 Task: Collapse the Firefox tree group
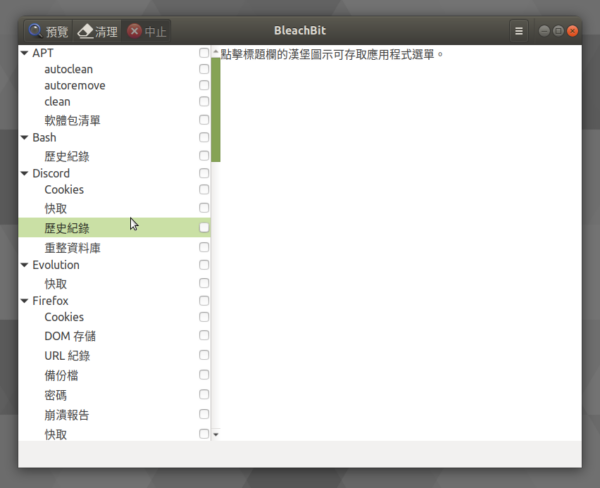pyautogui.click(x=24, y=301)
